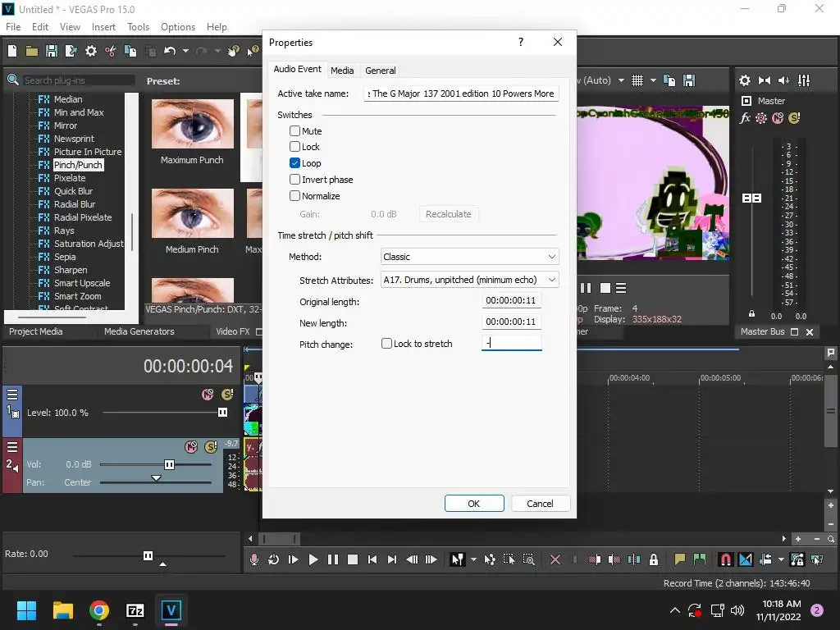840x630 pixels.
Task: Switch to the Media tab in Properties
Action: pyautogui.click(x=342, y=71)
